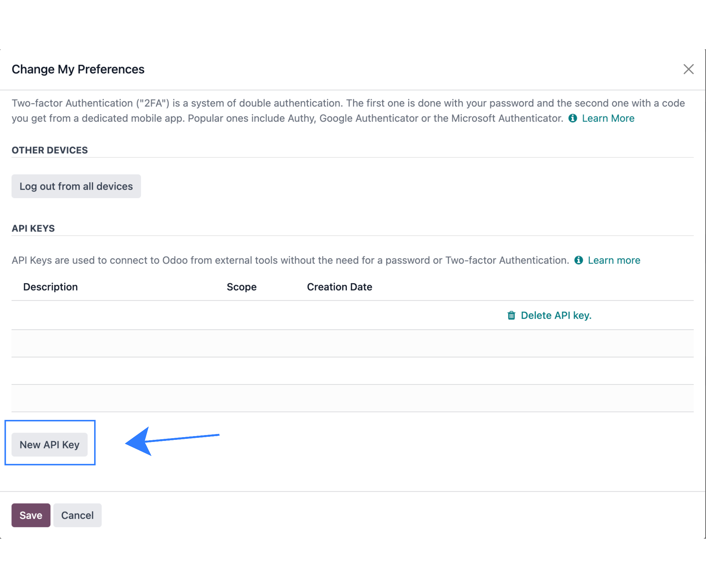Viewport: 706px width, 588px height.
Task: Click the info icon beside API Keys Learn more
Action: pos(579,260)
